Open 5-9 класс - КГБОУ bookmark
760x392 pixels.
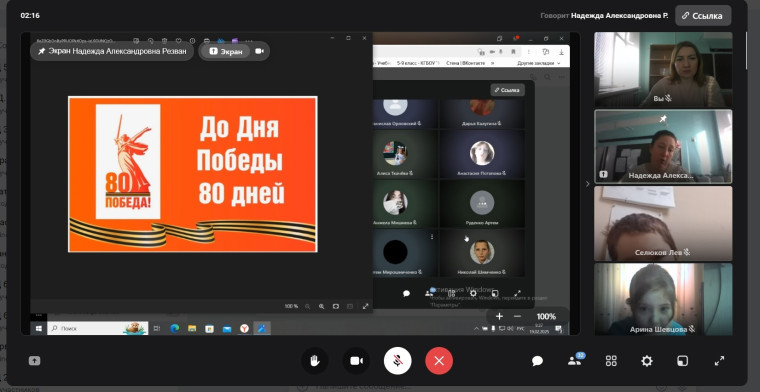[x=418, y=63]
